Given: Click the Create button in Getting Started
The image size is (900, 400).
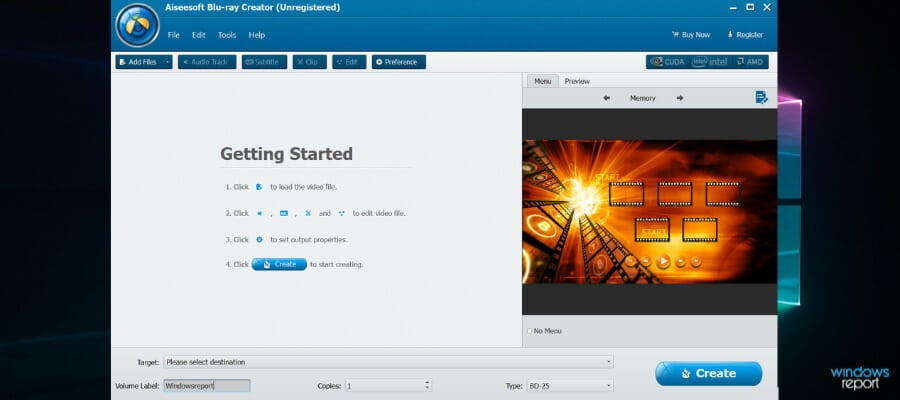Looking at the screenshot, I should pos(279,265).
